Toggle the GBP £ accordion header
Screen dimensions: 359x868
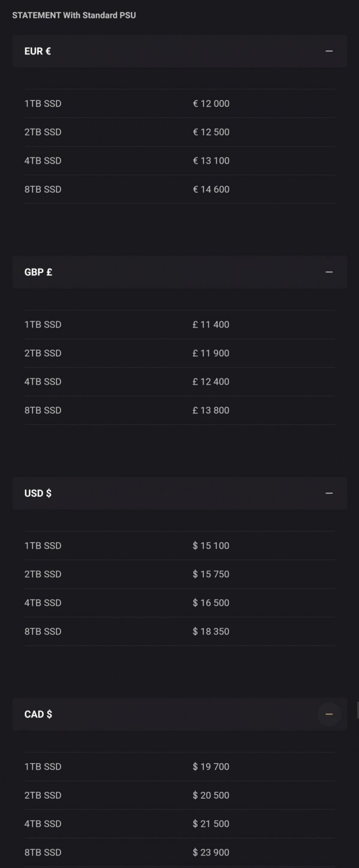pos(180,272)
